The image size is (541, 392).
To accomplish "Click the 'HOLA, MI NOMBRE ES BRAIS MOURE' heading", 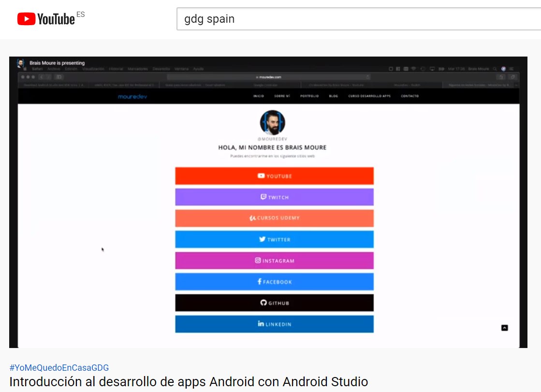I will [272, 147].
